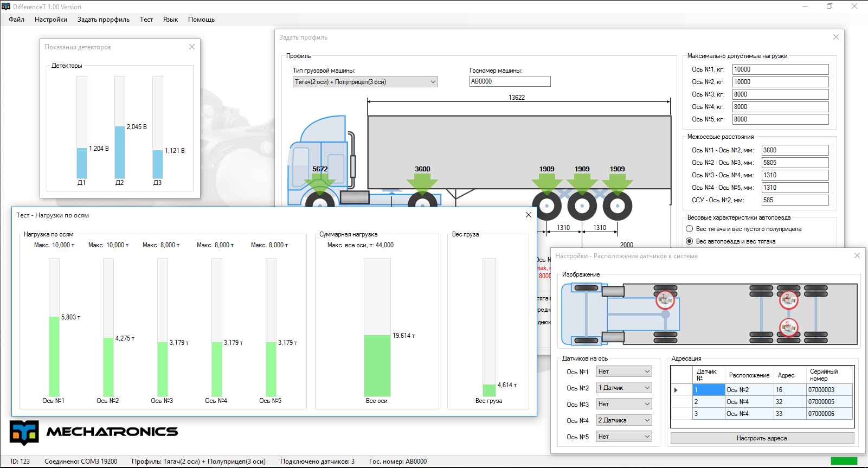868x468 pixels.
Task: Select 'Вес тягача и вес пустого полуприцепа' option
Action: (690, 229)
